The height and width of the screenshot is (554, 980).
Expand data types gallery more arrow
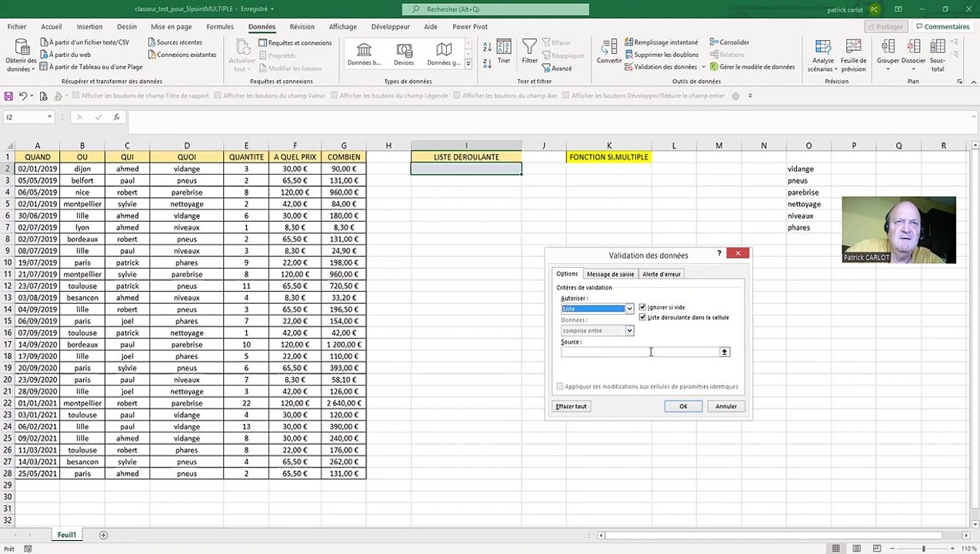(468, 65)
